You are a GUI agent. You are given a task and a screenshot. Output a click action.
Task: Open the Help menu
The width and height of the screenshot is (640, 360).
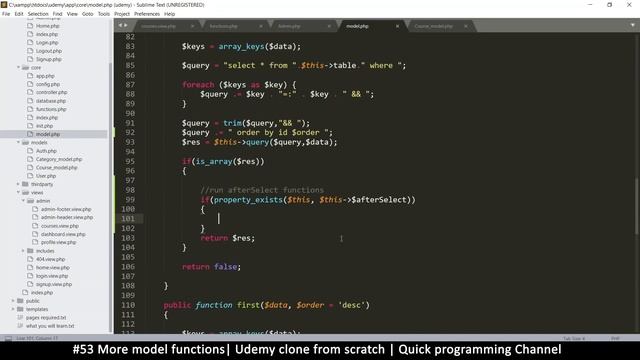tap(169, 14)
